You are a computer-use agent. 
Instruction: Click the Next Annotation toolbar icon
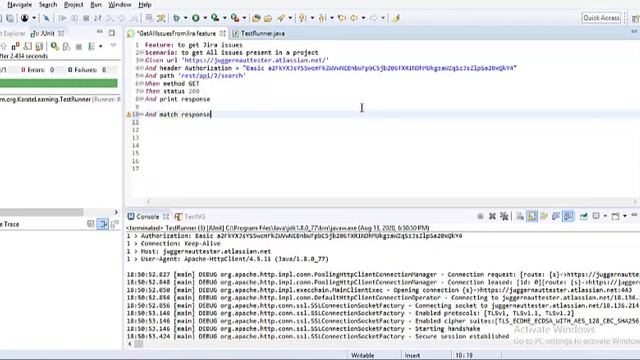point(302,18)
